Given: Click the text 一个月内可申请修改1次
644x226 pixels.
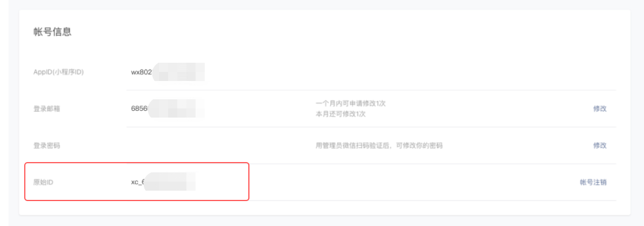Looking at the screenshot, I should (350, 103).
